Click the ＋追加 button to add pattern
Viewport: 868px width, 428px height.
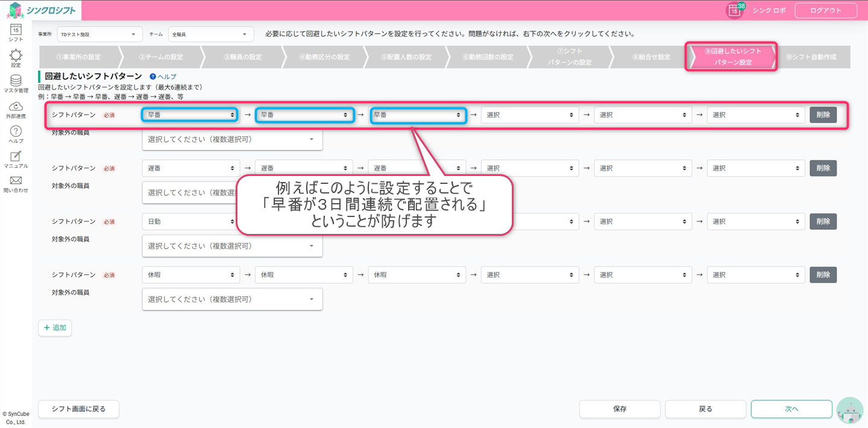(x=55, y=328)
